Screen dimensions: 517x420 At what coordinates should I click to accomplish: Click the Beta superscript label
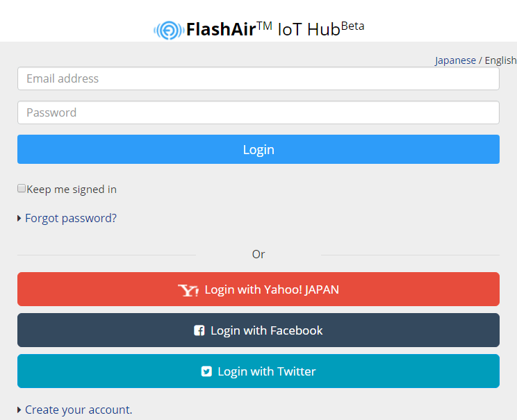click(x=352, y=26)
